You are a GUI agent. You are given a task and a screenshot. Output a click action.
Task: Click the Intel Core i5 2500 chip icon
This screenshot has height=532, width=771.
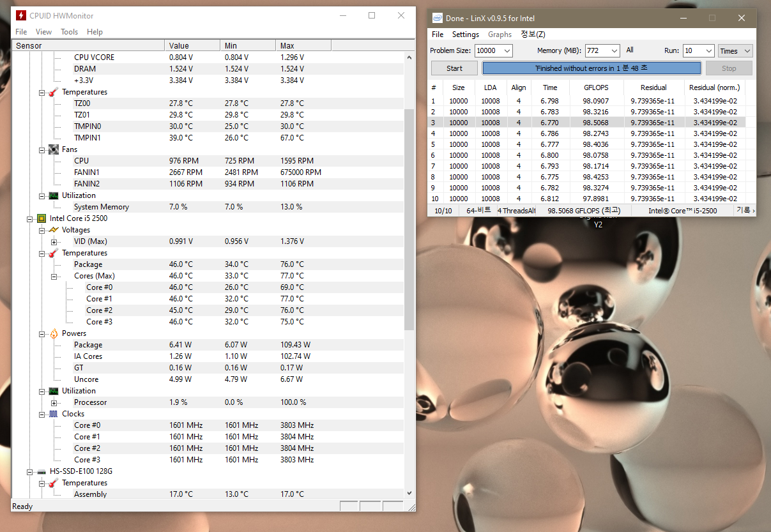(42, 218)
